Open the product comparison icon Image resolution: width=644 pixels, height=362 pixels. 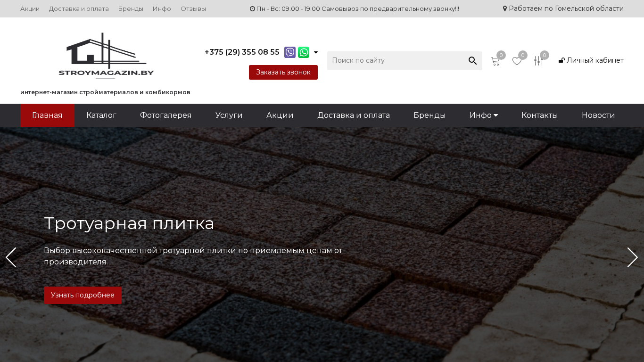538,61
